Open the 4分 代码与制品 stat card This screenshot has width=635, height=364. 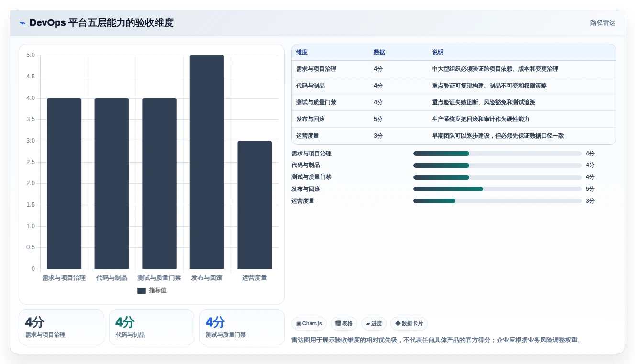152,327
